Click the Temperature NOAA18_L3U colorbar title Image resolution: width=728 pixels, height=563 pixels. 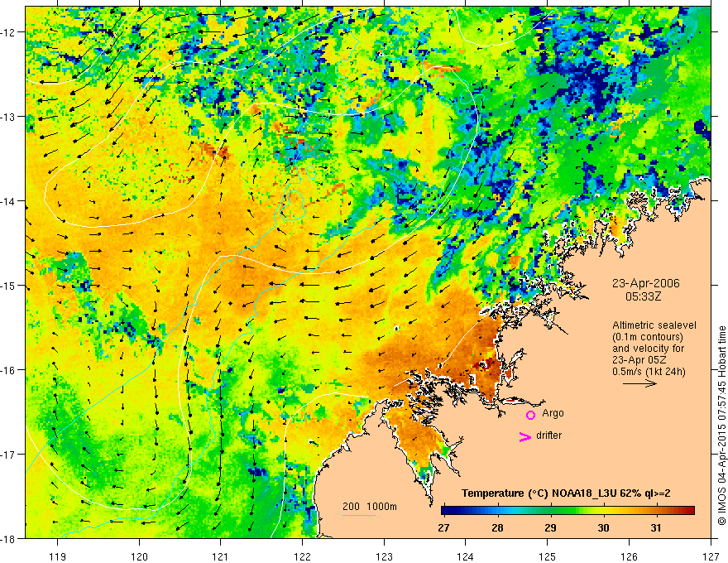(x=566, y=493)
